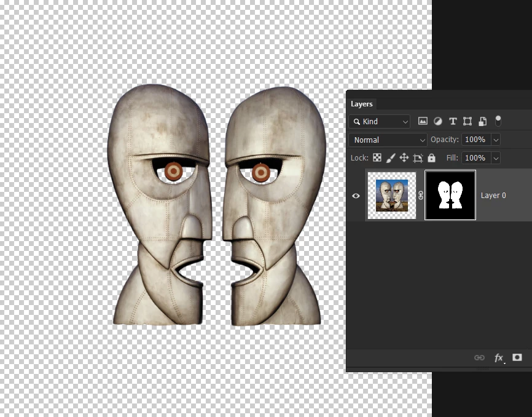Image resolution: width=532 pixels, height=417 pixels.
Task: Filter layers by pixel layers icon
Action: click(423, 121)
